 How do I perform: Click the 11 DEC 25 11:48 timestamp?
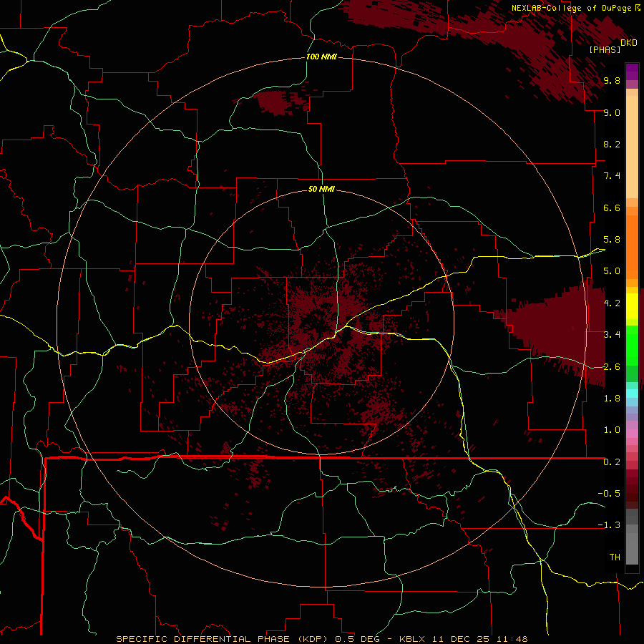pos(479,639)
